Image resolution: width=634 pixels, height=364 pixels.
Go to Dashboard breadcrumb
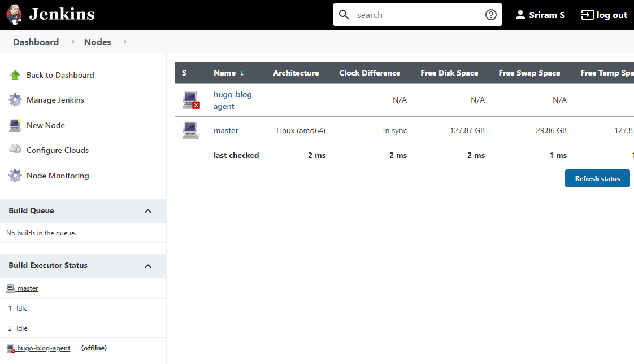pyautogui.click(x=36, y=42)
